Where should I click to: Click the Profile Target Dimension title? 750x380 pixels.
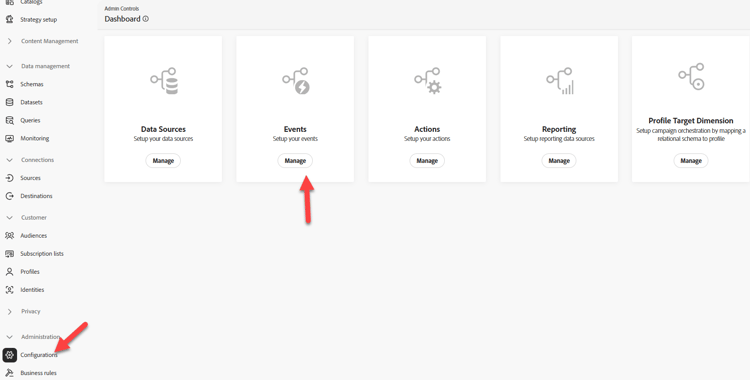point(691,121)
